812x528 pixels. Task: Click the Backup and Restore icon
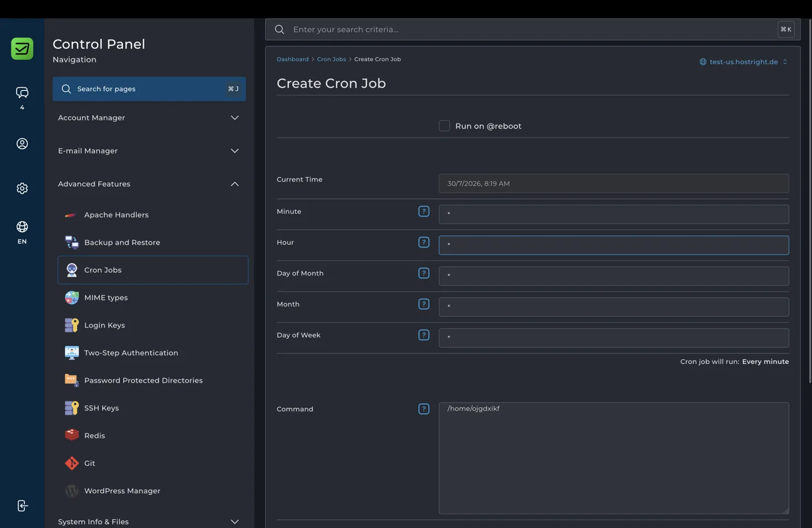point(71,242)
